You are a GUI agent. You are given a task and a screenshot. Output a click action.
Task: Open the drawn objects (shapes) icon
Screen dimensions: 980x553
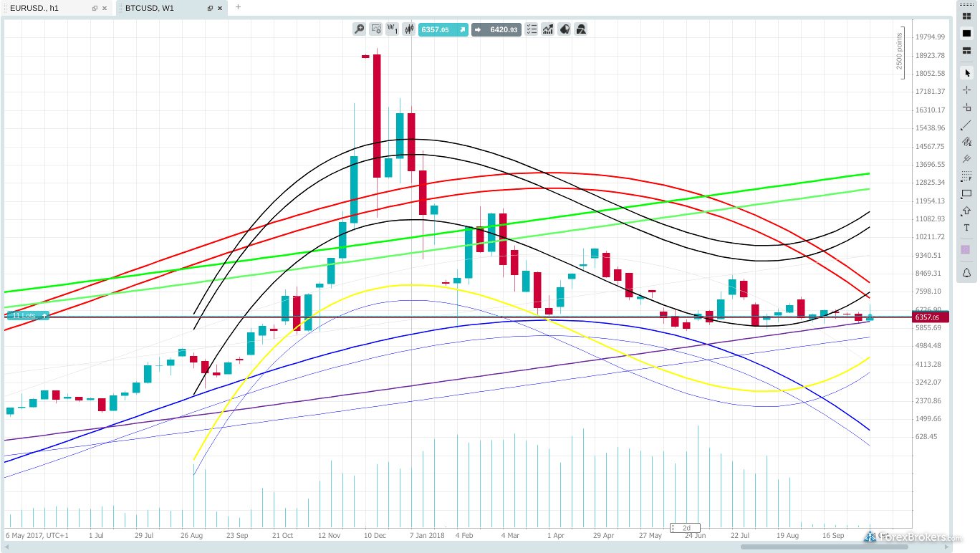point(582,29)
